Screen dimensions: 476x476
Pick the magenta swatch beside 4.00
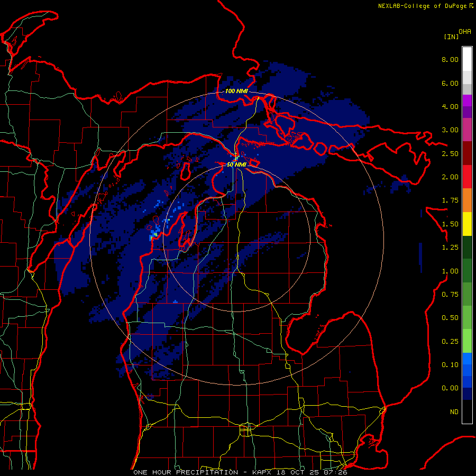467,101
